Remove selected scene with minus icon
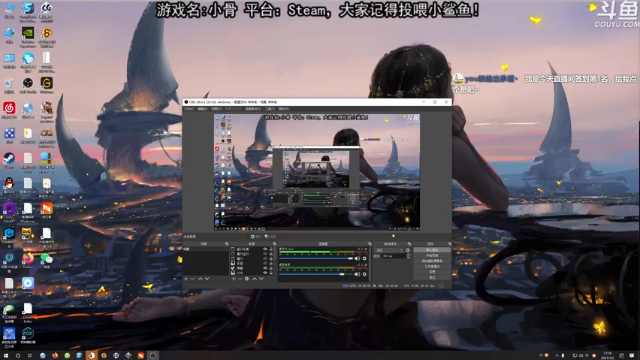This screenshot has height=360, width=640. pyautogui.click(x=193, y=279)
